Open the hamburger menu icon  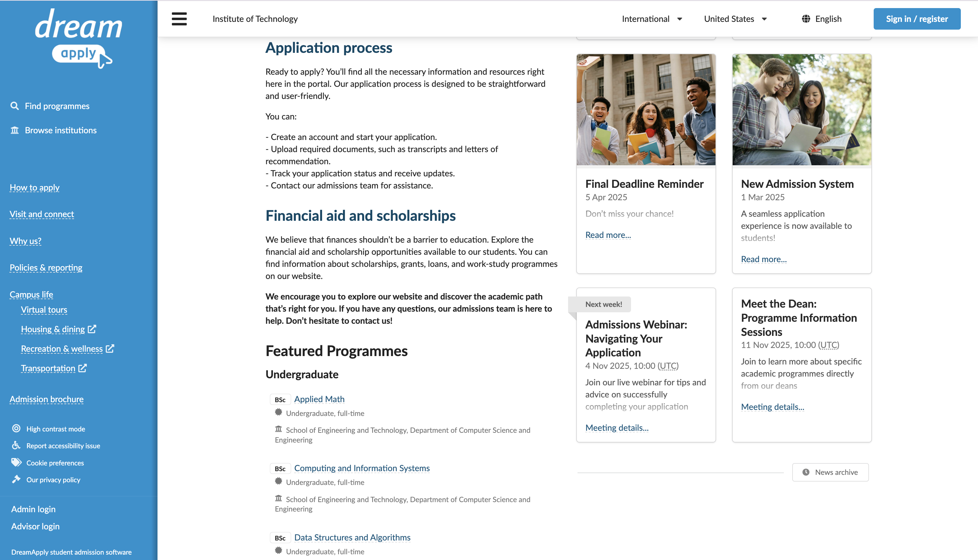tap(179, 19)
